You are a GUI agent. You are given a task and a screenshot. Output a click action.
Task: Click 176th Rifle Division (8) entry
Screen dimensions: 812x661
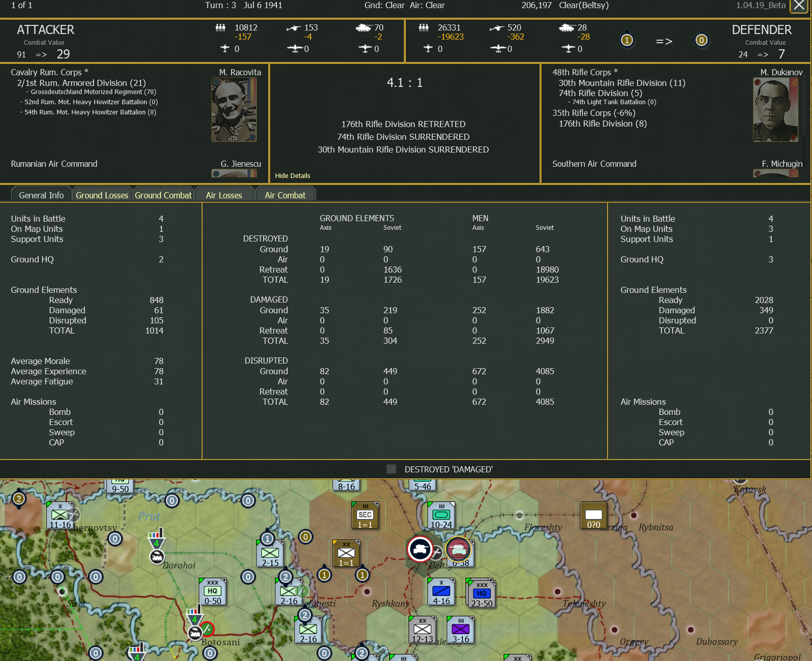[x=603, y=124]
